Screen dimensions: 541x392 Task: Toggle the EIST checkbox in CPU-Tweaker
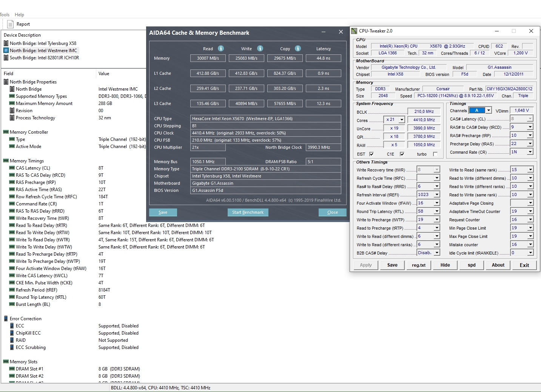(x=371, y=154)
